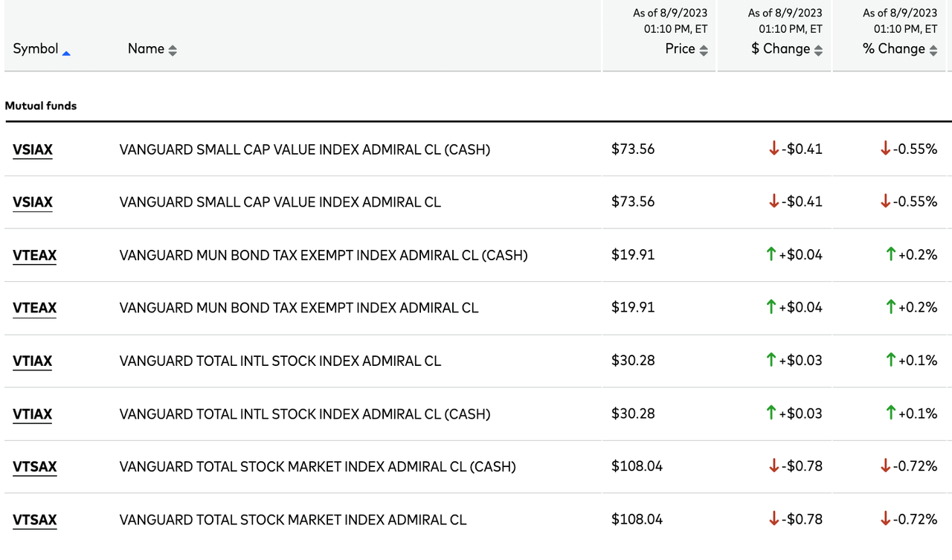Select the Mutual funds section header

(41, 106)
